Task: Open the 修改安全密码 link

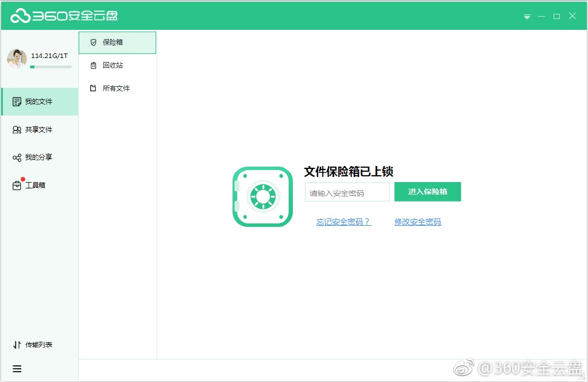Action: pos(417,222)
